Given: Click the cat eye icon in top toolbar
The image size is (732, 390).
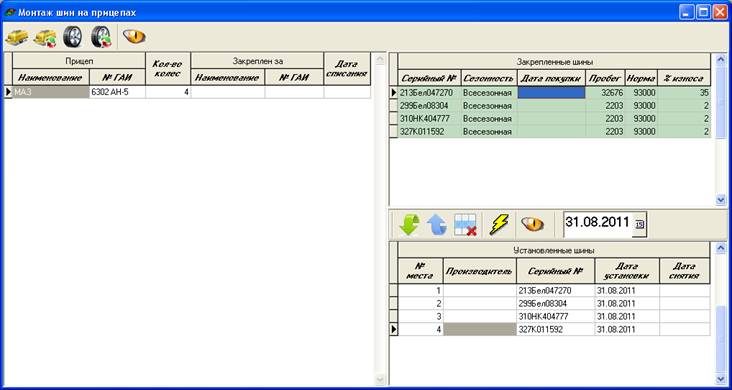Looking at the screenshot, I should (x=134, y=36).
